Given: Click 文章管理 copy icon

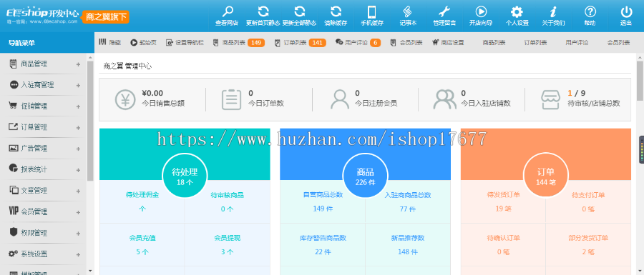Looking at the screenshot, I should pyautogui.click(x=14, y=190).
